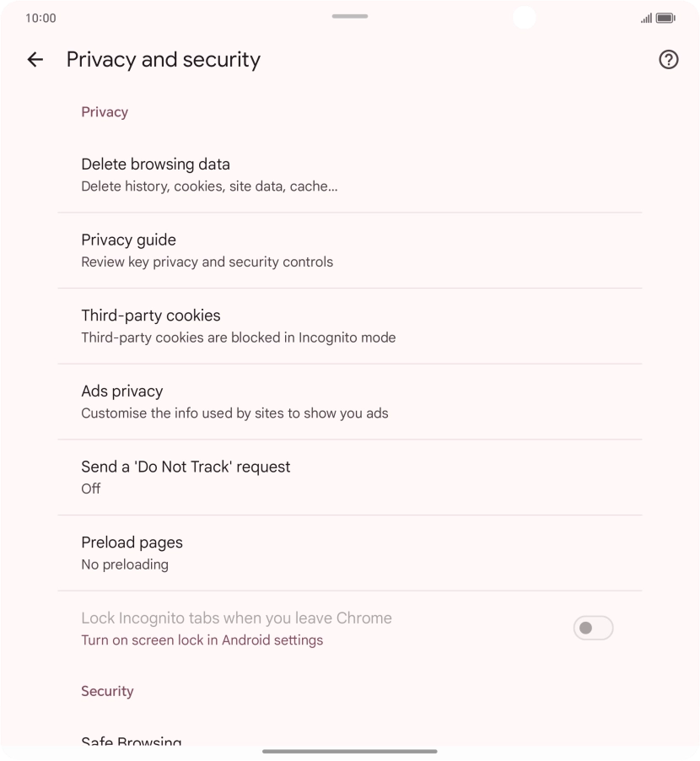
Task: Click the battery indicator in the status bar
Action: click(665, 17)
